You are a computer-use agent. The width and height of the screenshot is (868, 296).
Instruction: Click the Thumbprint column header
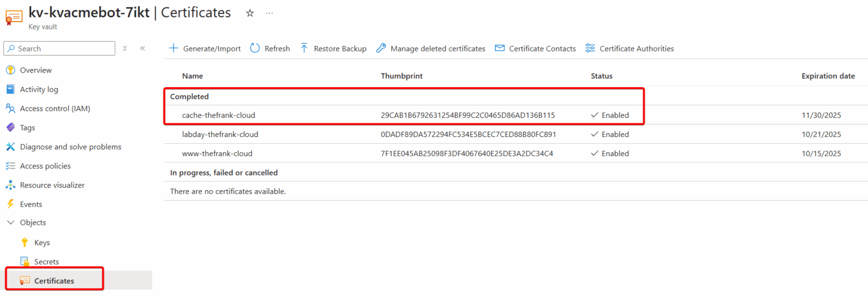coord(402,76)
